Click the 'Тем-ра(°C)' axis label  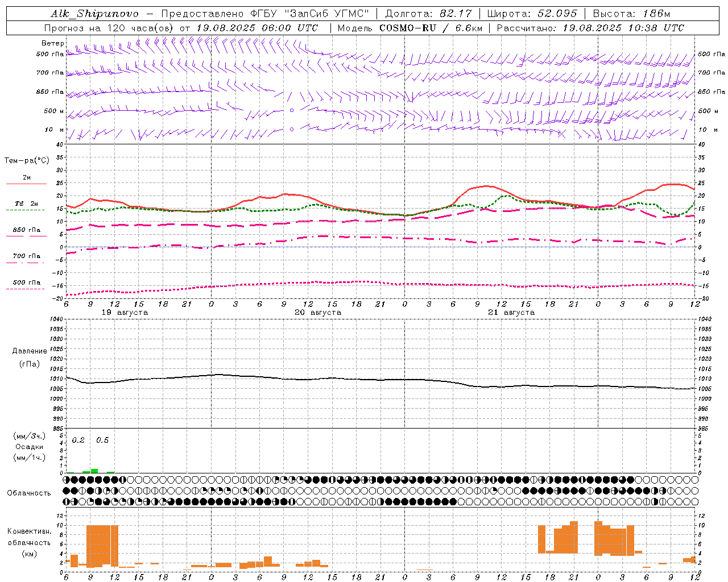click(27, 161)
